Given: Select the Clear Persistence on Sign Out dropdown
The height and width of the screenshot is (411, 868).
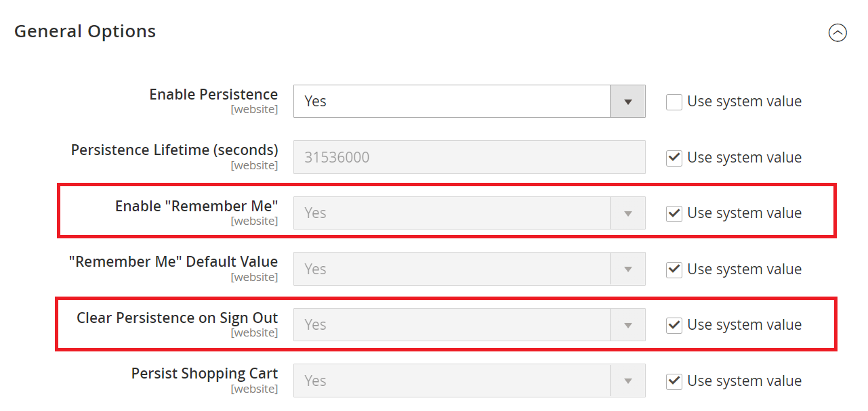Looking at the screenshot, I should (468, 324).
